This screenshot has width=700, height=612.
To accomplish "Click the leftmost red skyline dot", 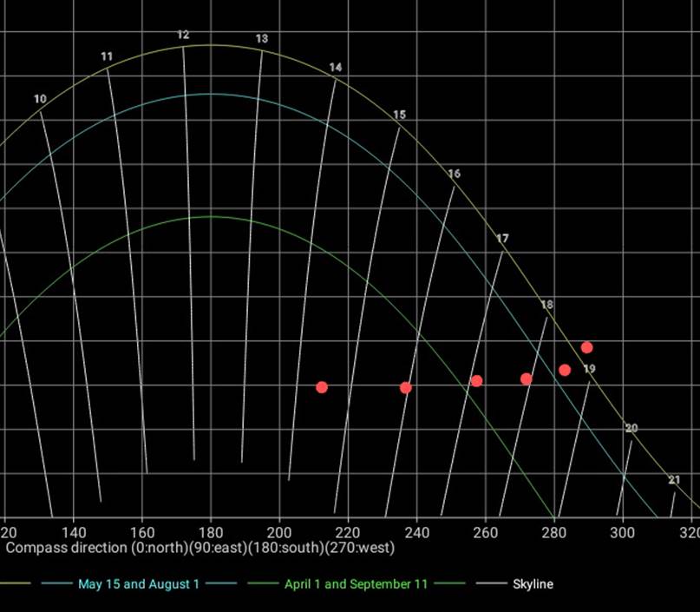I will pos(322,387).
